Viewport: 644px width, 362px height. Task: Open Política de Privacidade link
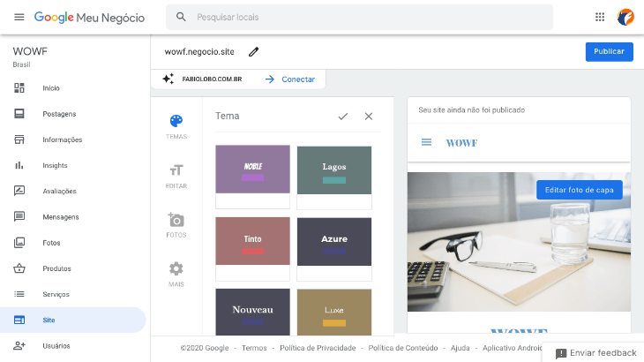(x=318, y=348)
